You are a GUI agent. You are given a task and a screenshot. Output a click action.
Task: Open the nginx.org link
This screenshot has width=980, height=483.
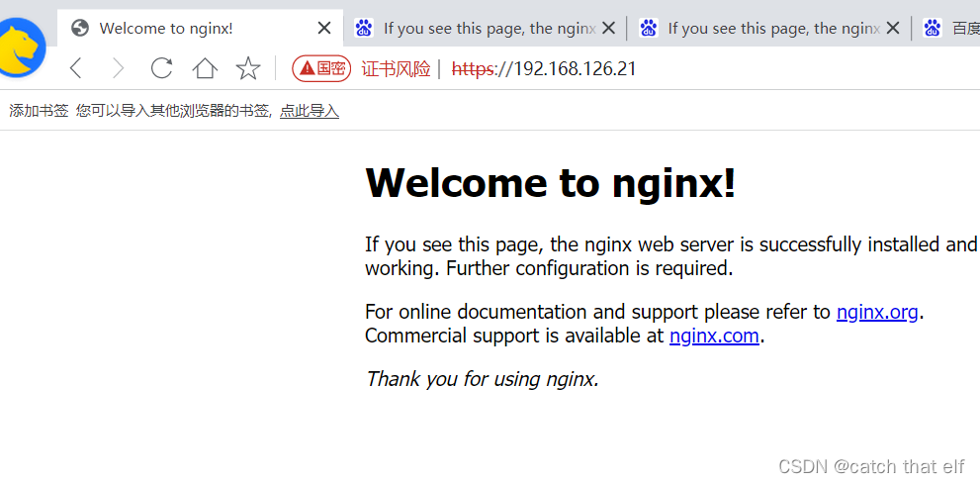pyautogui.click(x=877, y=312)
